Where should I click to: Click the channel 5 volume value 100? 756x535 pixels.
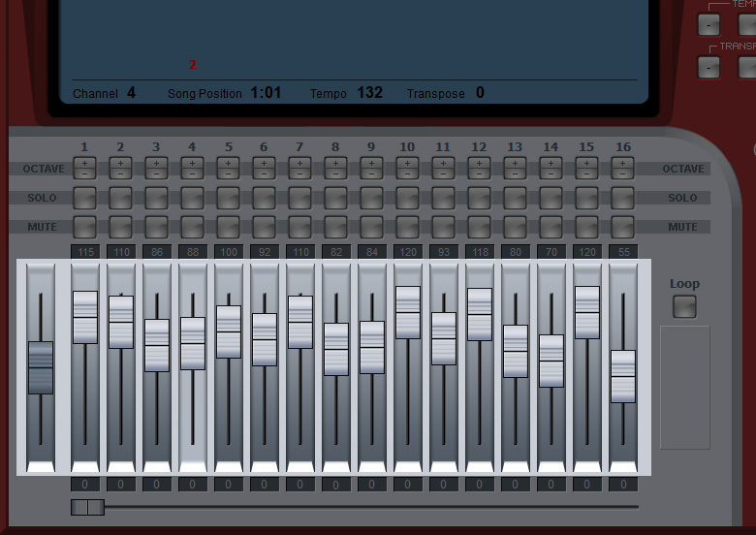click(228, 252)
